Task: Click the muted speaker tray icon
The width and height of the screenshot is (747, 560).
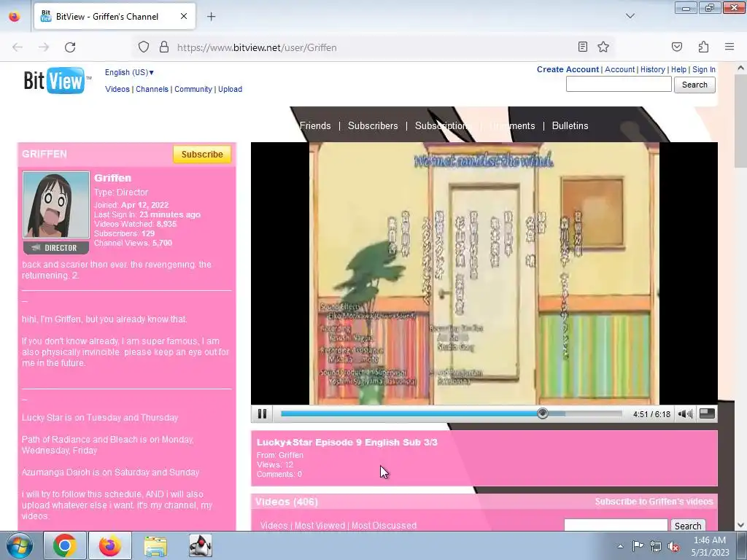Action: 673,546
